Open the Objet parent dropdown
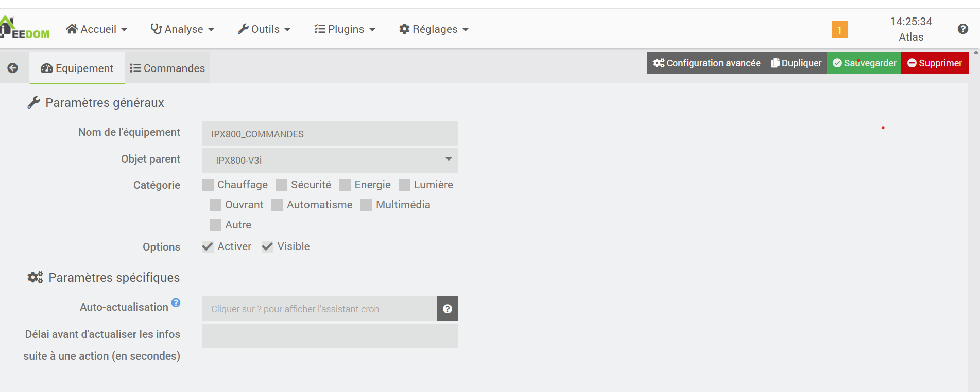 tap(330, 160)
